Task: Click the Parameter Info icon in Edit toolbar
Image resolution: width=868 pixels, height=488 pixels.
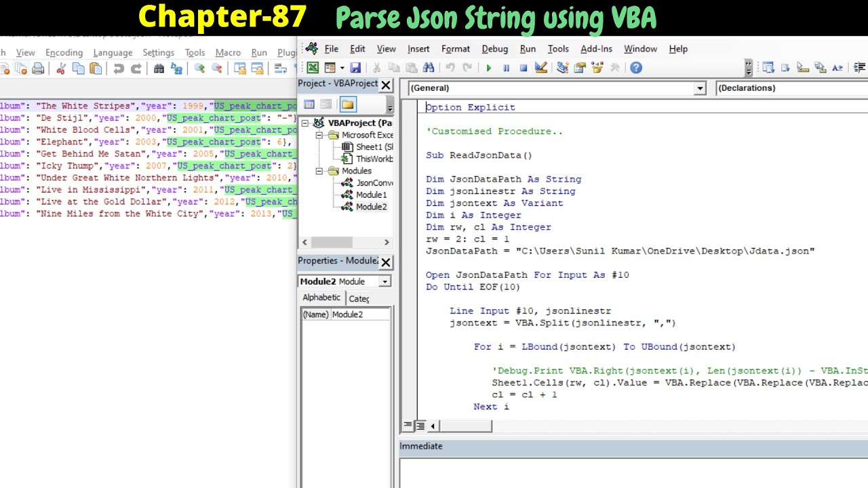Action: tap(821, 68)
